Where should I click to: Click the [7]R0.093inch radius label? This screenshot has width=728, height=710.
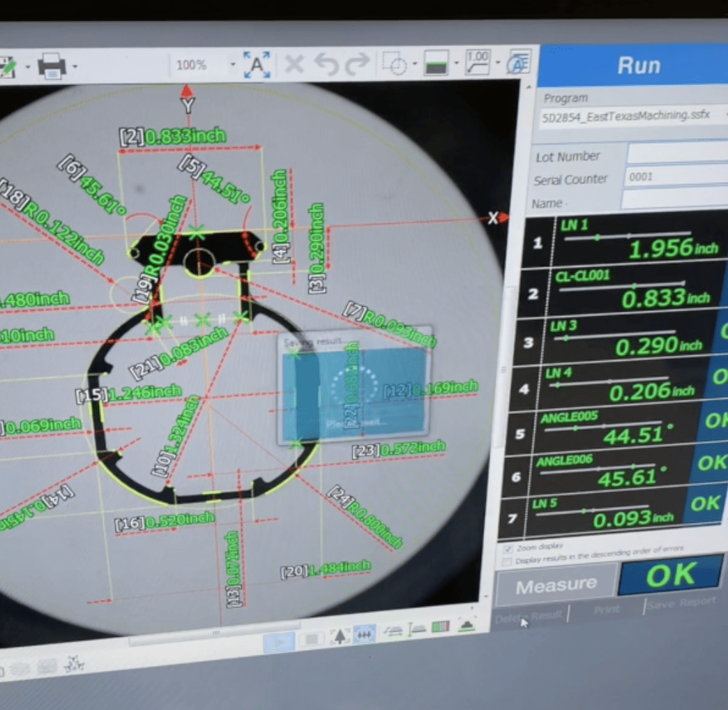pyautogui.click(x=390, y=324)
